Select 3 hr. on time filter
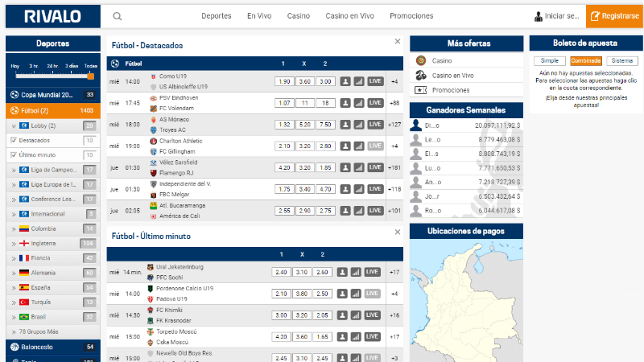 (34, 66)
